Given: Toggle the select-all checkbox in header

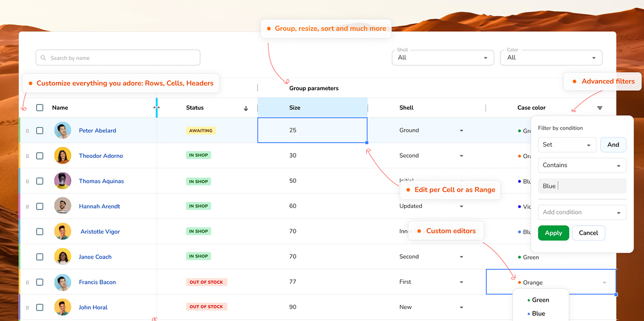Looking at the screenshot, I should (x=40, y=108).
